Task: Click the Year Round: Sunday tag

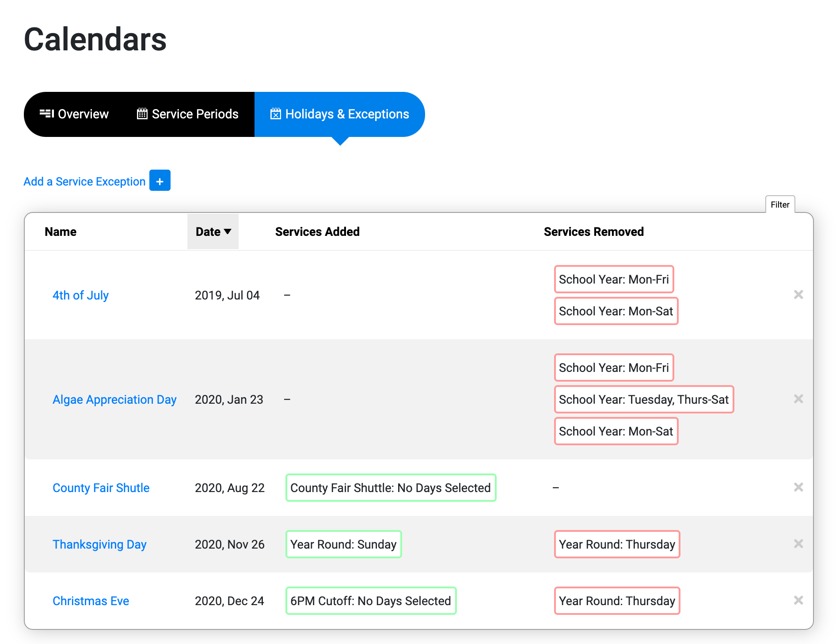Action: tap(343, 544)
